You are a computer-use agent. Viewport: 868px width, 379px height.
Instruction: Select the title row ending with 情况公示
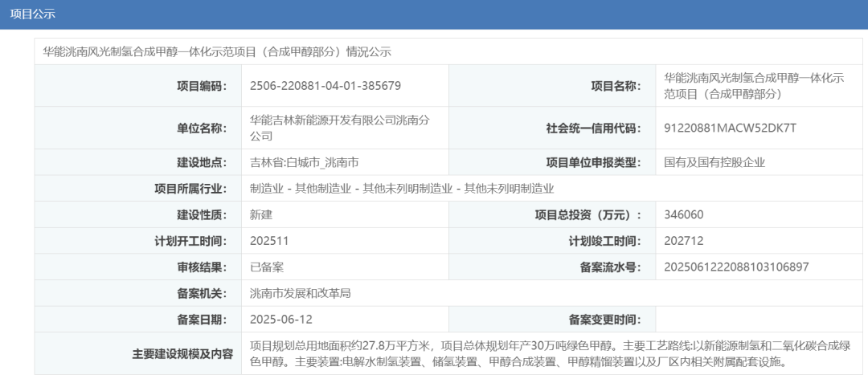click(x=216, y=51)
